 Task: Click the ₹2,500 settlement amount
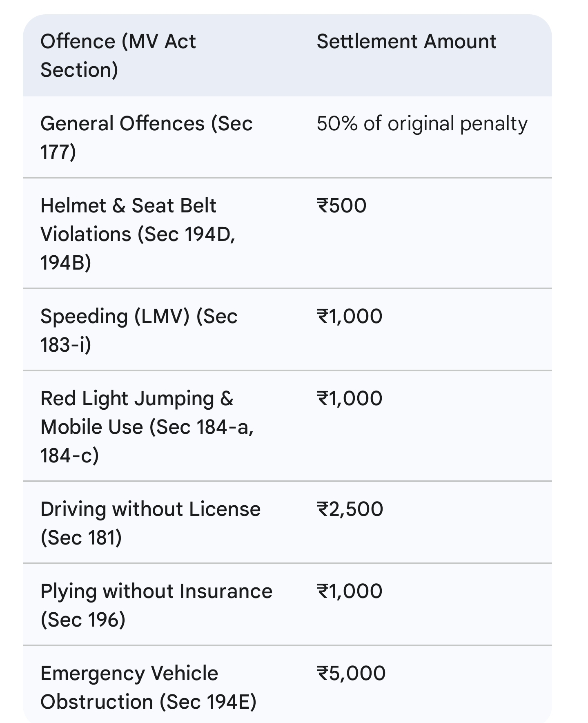[350, 509]
